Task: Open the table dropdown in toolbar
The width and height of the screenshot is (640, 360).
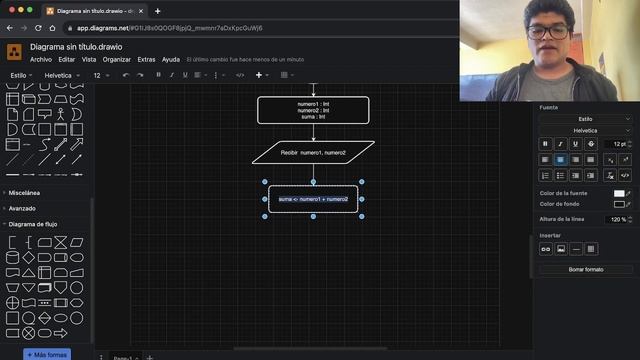Action: [287, 75]
